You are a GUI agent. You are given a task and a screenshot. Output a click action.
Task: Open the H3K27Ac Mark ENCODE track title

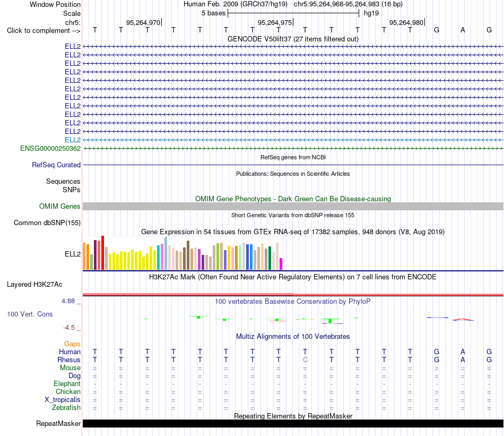pyautogui.click(x=293, y=277)
